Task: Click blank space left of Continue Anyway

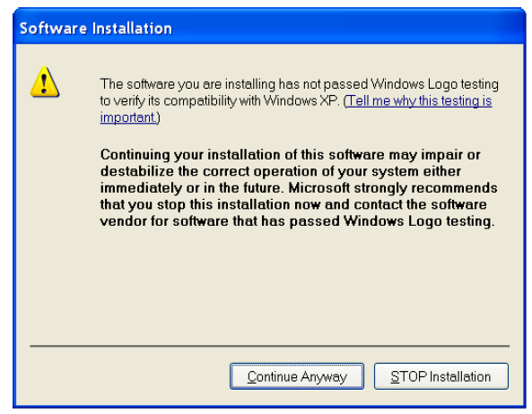Action: tap(129, 376)
